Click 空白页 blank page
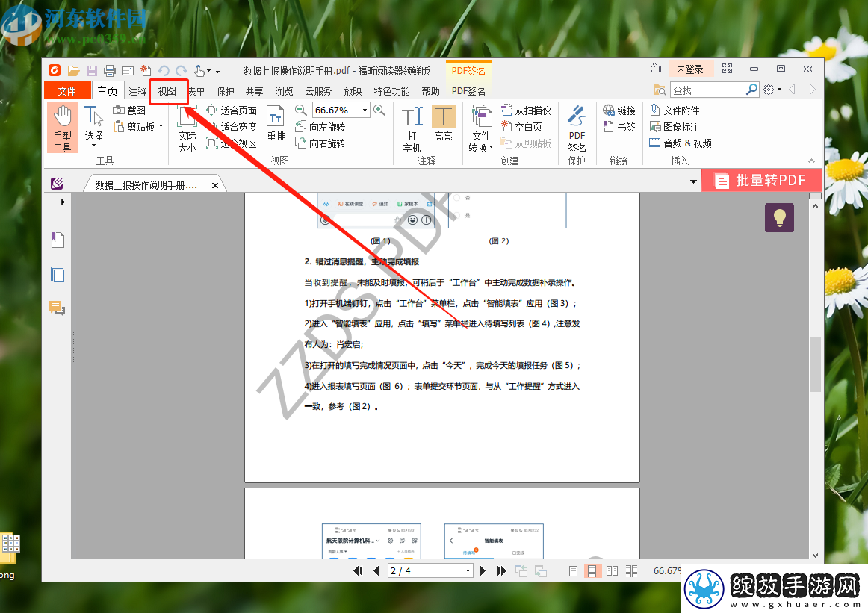The image size is (868, 613). point(521,127)
